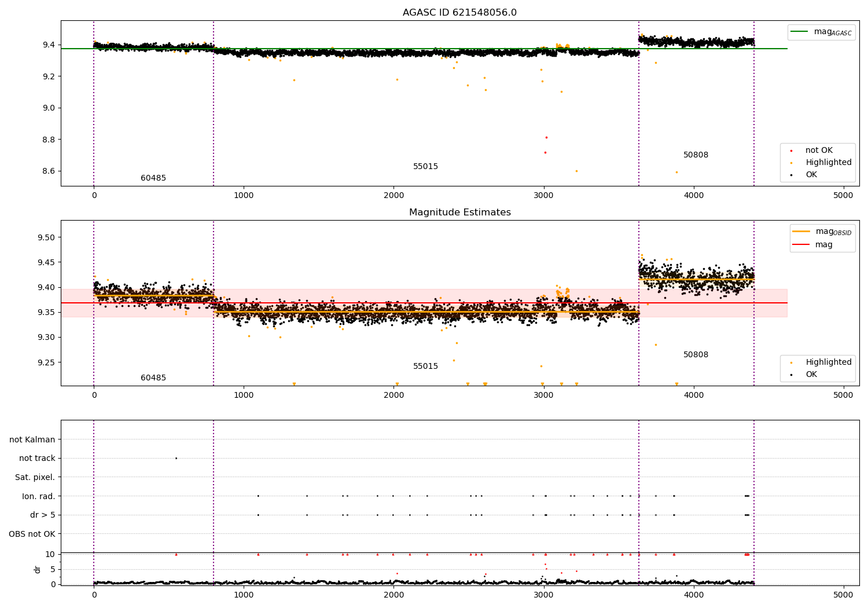Click the '50808' label in the top plot
This screenshot has height=608, width=868.
(696, 155)
